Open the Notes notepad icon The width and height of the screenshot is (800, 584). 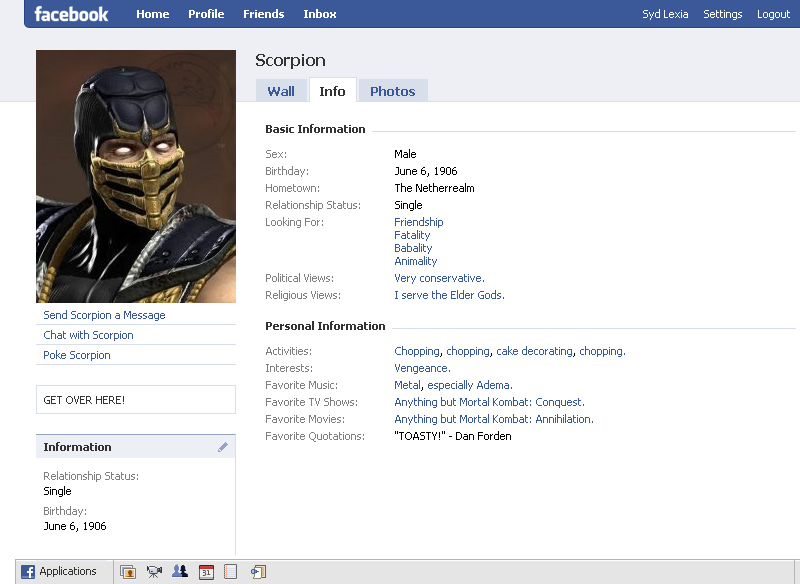coord(231,572)
